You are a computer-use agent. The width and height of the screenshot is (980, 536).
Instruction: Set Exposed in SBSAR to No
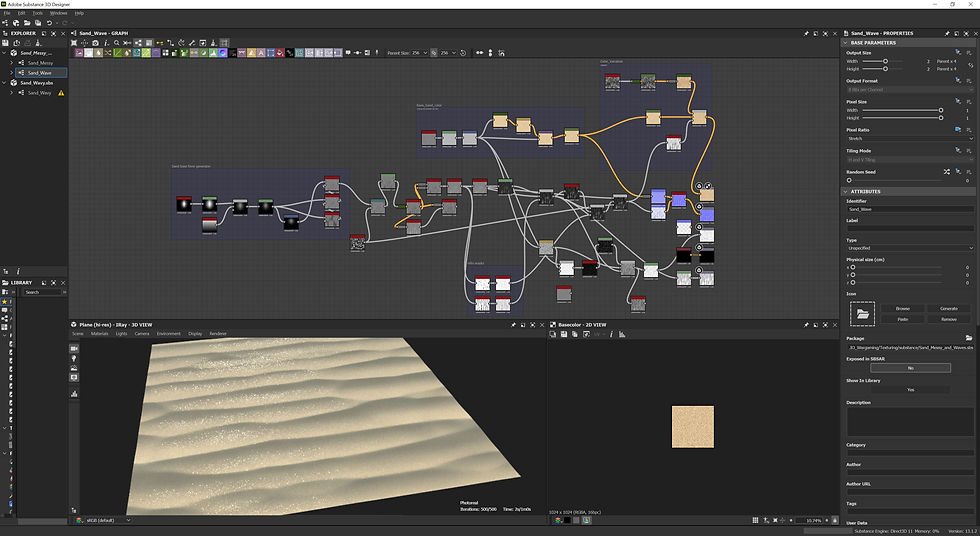click(911, 368)
